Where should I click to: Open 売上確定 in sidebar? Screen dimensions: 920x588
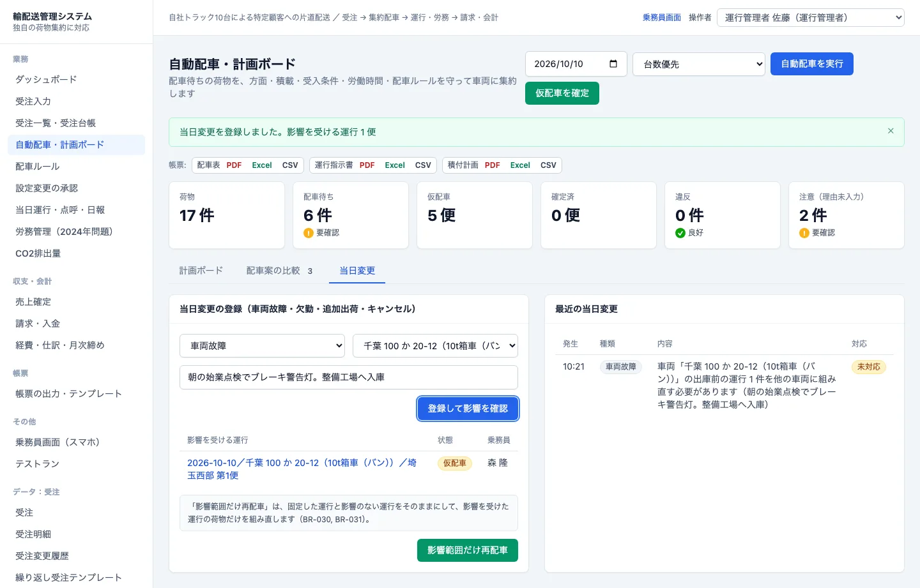pos(77,302)
